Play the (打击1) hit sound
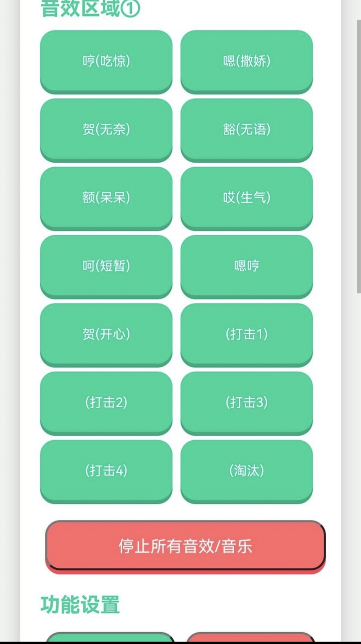Viewport: 361px width, 644px height. (x=247, y=334)
